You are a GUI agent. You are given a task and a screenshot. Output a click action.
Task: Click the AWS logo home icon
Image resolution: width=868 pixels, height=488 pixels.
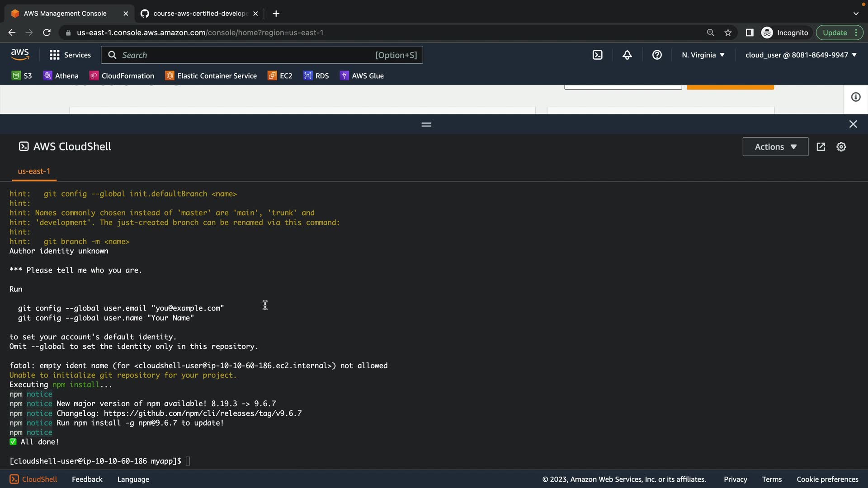tap(20, 55)
